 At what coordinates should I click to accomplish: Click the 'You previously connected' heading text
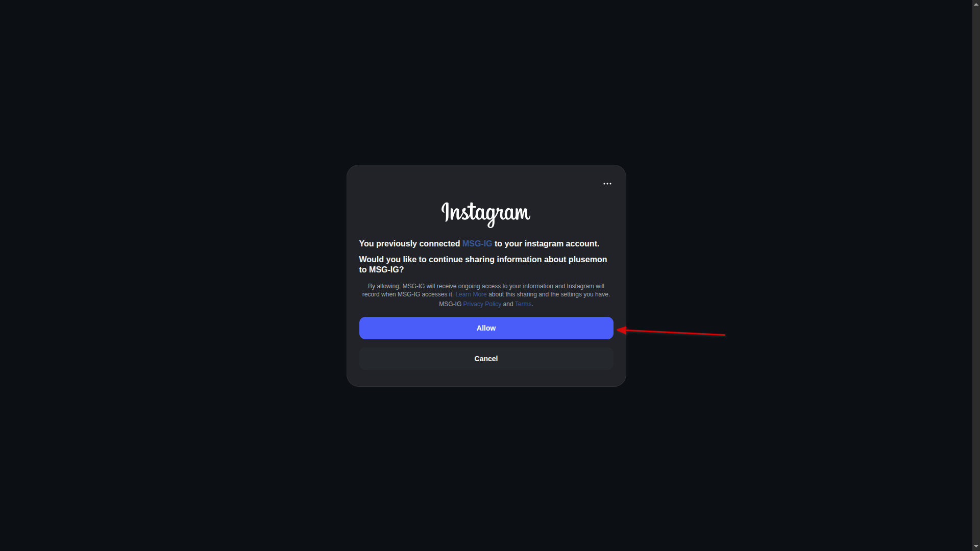coord(409,244)
